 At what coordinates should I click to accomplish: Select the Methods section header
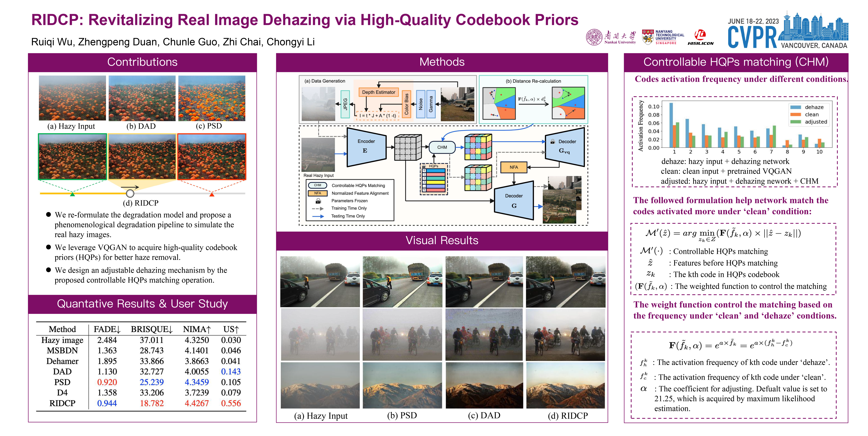[x=442, y=62]
